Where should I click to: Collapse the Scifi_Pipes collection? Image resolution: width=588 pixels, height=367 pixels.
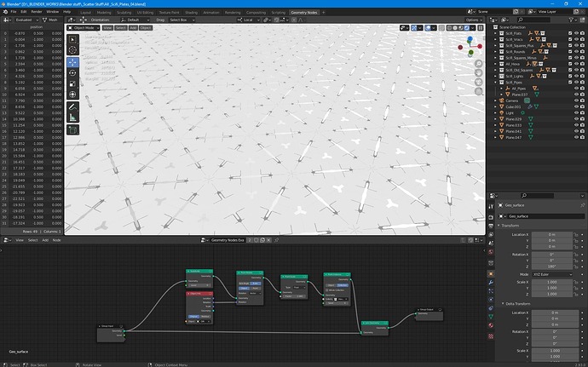495,82
